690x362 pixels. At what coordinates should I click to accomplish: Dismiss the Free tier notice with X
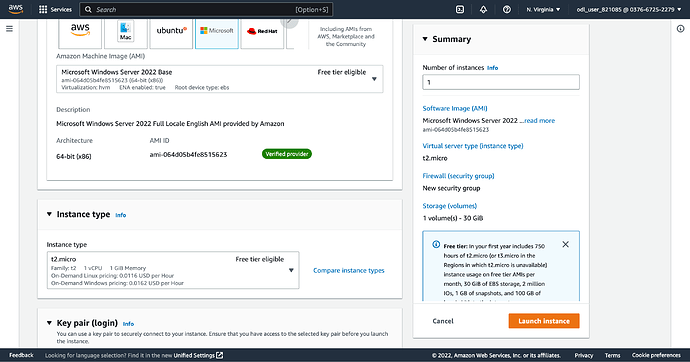[x=565, y=244]
